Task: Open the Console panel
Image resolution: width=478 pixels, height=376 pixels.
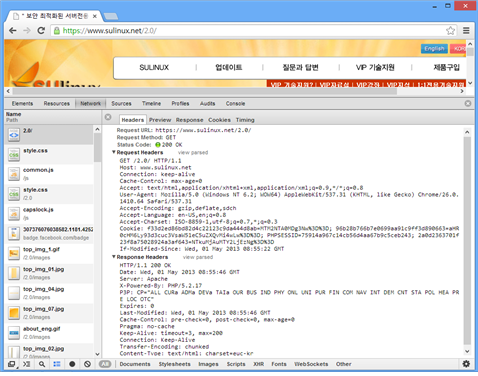Action: [235, 104]
